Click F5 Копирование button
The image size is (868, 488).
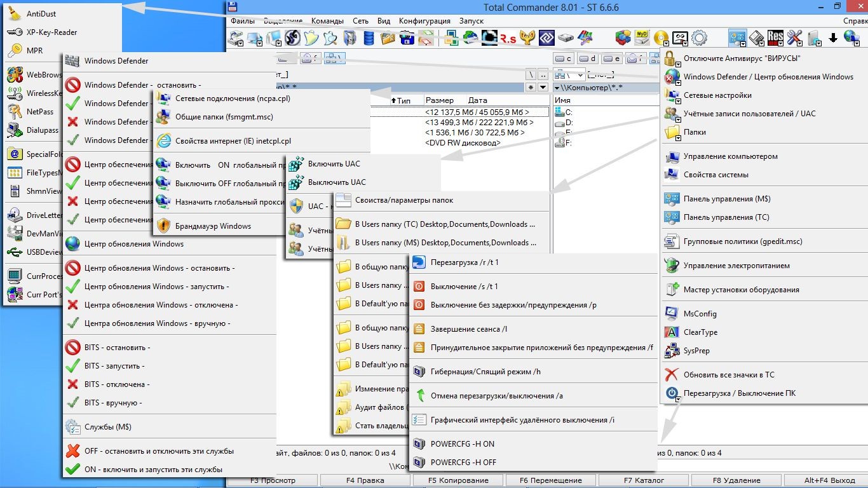[x=458, y=480]
